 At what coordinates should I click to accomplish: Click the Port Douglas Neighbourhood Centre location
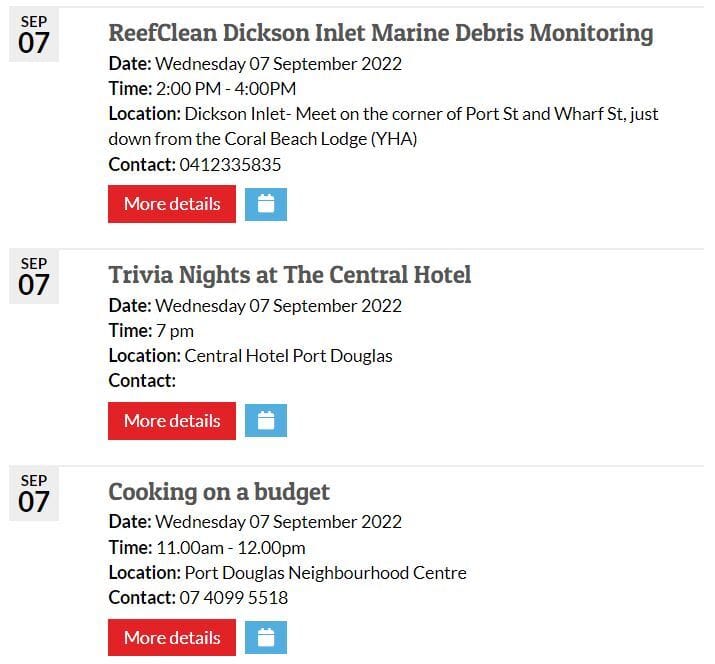click(325, 573)
